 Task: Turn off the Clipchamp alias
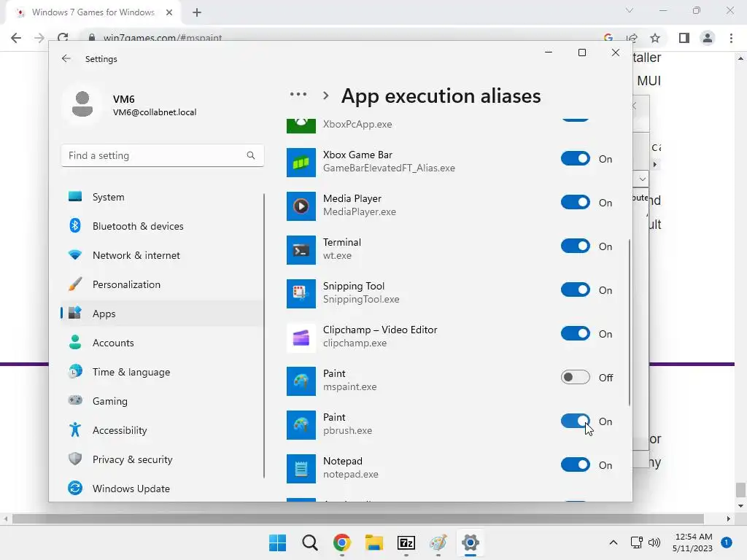pyautogui.click(x=575, y=334)
